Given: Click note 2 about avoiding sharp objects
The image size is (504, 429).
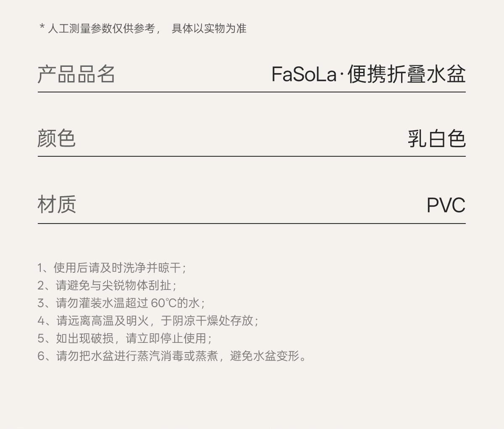Looking at the screenshot, I should click(x=107, y=285).
